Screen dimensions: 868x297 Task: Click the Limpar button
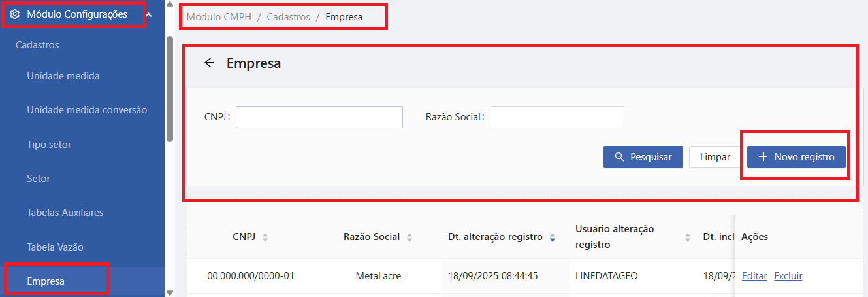click(x=715, y=157)
